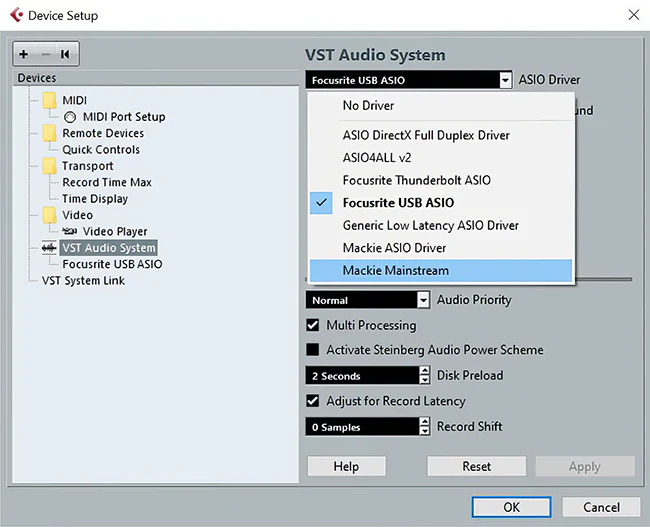Select VST Audio System tree item
650x527 pixels.
click(109, 248)
